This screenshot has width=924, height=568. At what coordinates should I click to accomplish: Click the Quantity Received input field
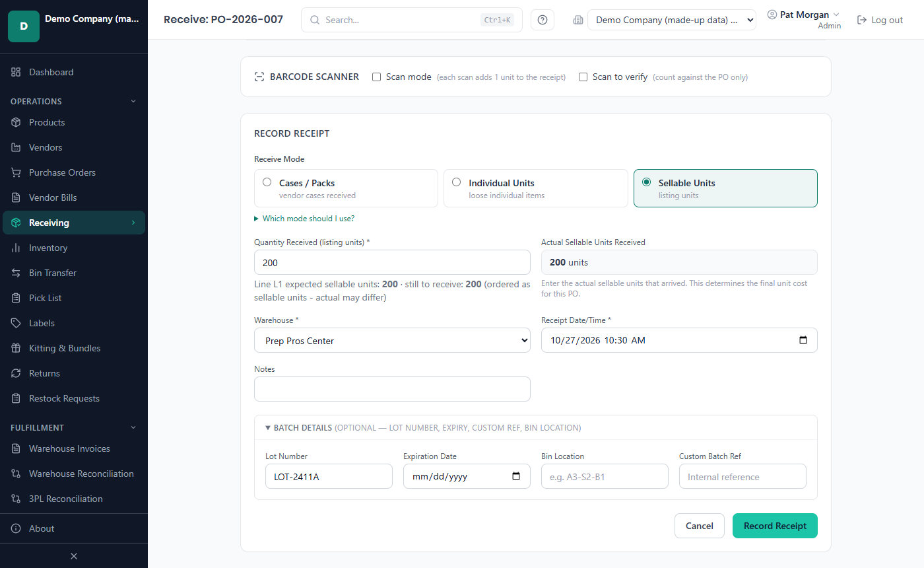pyautogui.click(x=392, y=262)
